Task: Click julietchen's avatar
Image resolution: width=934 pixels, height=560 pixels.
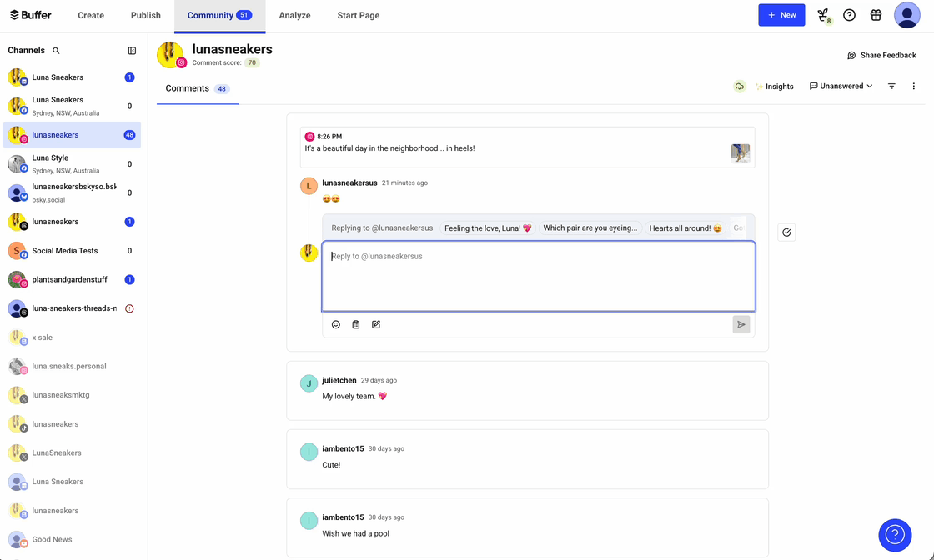Action: tap(309, 383)
